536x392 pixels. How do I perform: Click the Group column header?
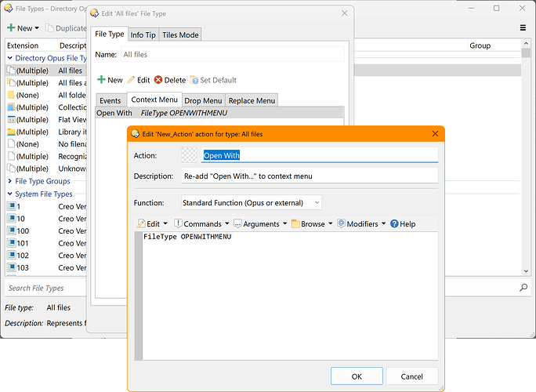pos(494,45)
